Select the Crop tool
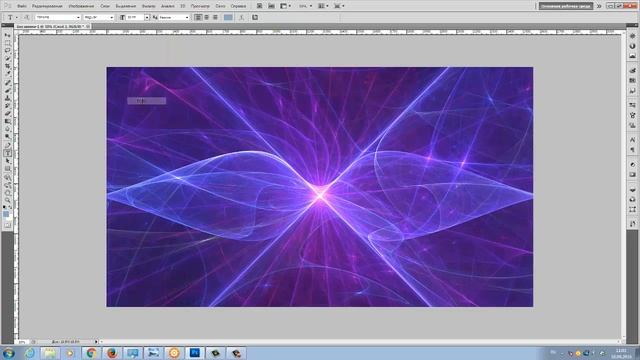The height and width of the screenshot is (360, 640). pyautogui.click(x=7, y=67)
